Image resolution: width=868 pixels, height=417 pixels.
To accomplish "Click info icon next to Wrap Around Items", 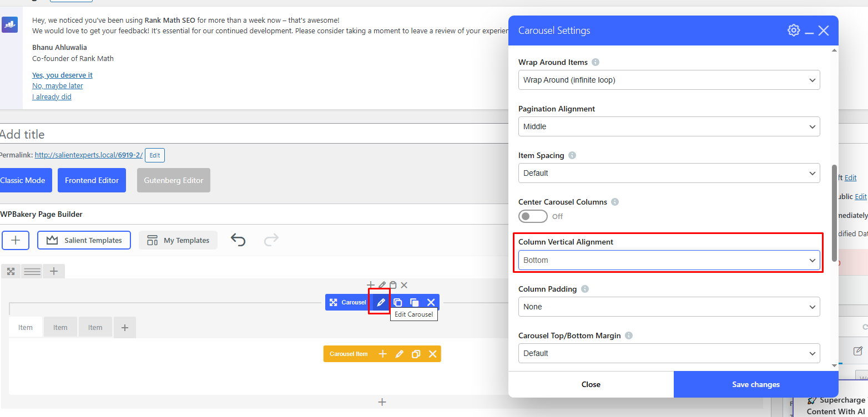I will 596,62.
